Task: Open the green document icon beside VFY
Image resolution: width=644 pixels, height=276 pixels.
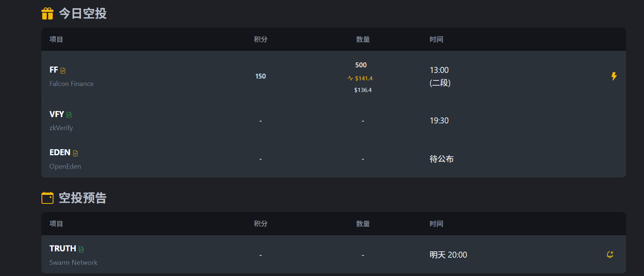Action: [x=69, y=115]
